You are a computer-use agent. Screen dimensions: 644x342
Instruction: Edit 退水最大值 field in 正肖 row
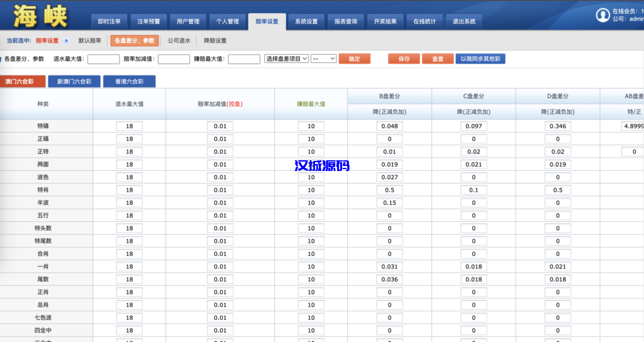[x=130, y=292]
